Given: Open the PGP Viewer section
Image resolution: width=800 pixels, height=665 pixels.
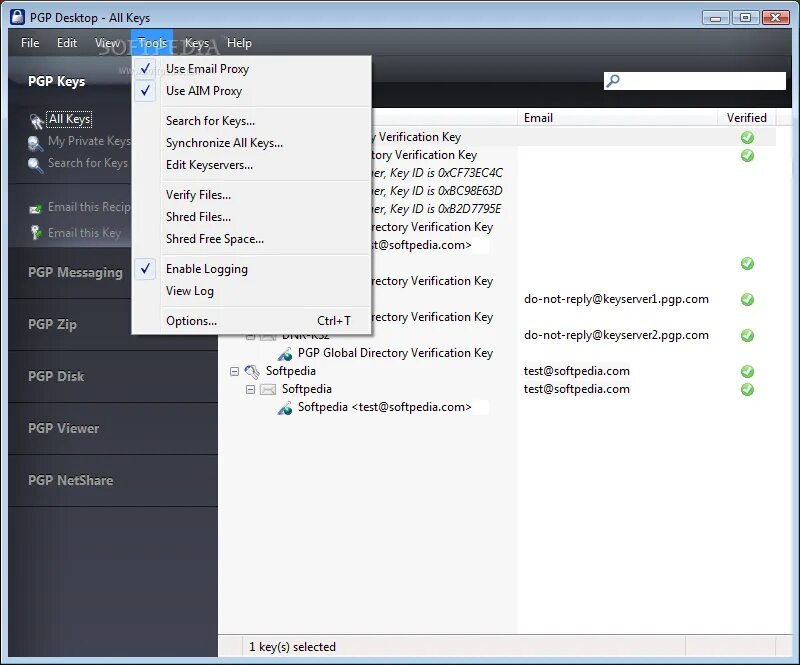Looking at the screenshot, I should click(x=64, y=429).
